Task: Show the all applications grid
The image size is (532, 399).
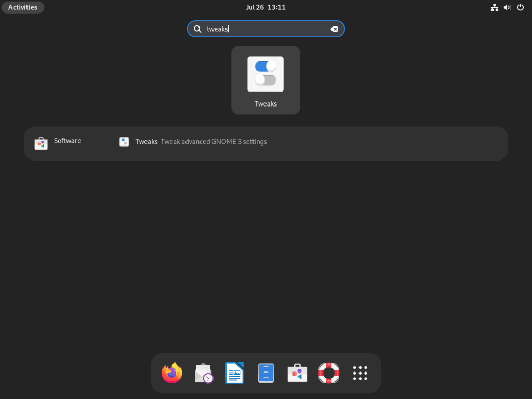Action: click(360, 373)
